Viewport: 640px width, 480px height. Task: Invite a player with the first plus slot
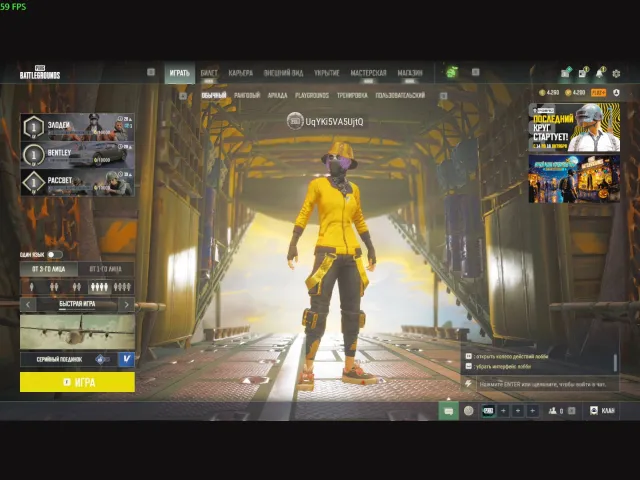503,411
